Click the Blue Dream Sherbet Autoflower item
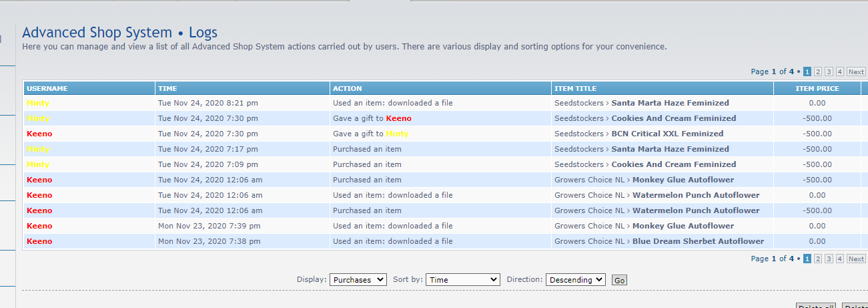This screenshot has width=868, height=308. coord(698,241)
